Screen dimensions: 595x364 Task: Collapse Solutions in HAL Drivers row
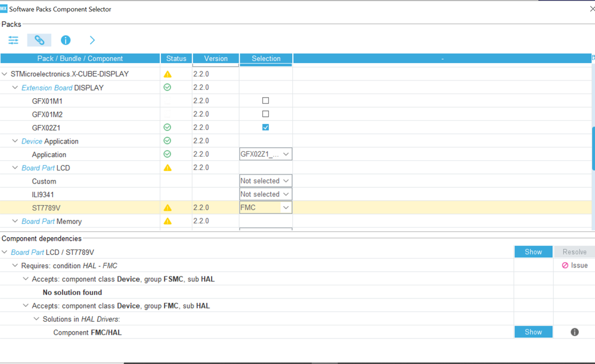tap(36, 319)
